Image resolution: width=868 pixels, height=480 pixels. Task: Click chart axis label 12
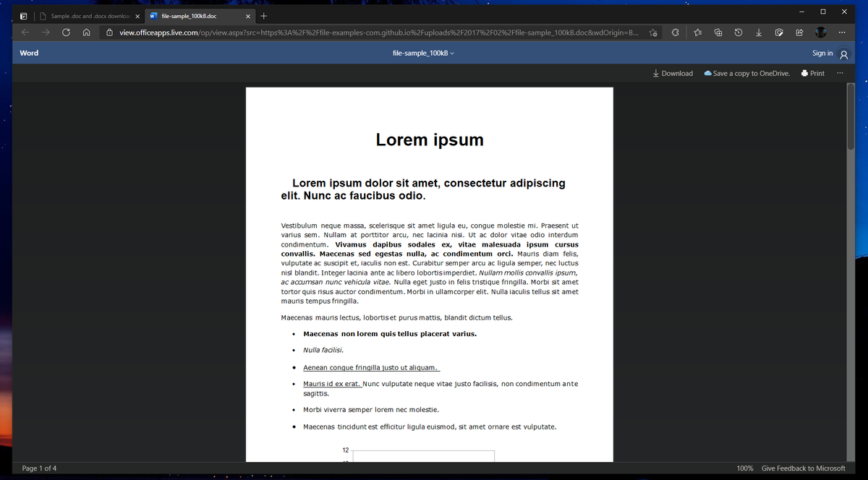pyautogui.click(x=345, y=450)
